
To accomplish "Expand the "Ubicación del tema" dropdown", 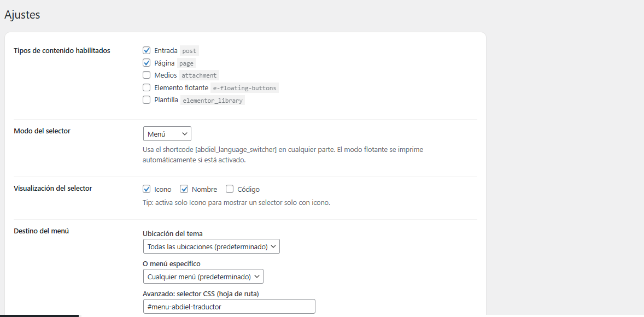I will [x=211, y=246].
